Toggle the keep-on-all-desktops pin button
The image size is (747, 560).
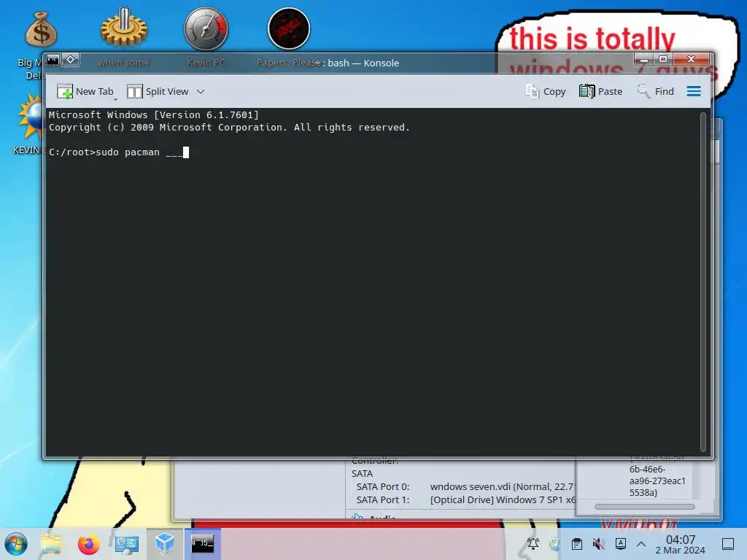tap(71, 60)
